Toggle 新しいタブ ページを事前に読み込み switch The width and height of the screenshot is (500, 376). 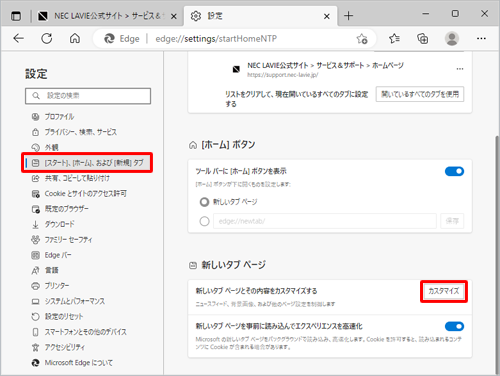pyautogui.click(x=454, y=326)
